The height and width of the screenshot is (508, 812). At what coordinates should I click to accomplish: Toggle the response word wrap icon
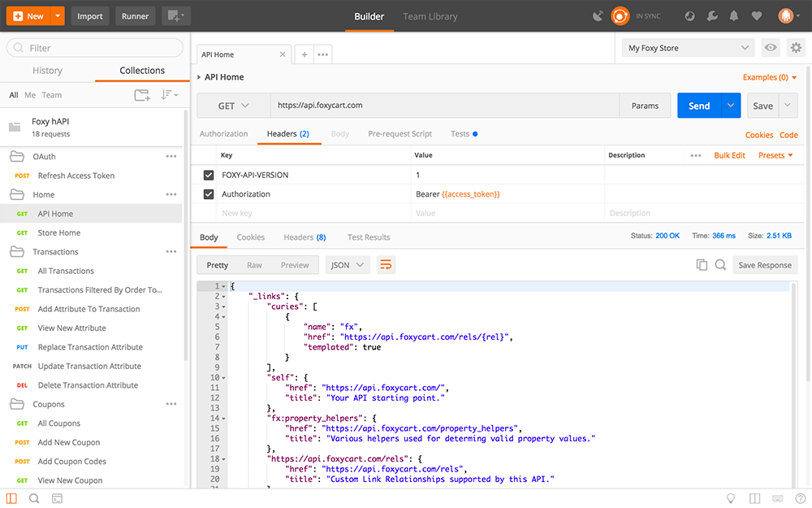(x=386, y=265)
